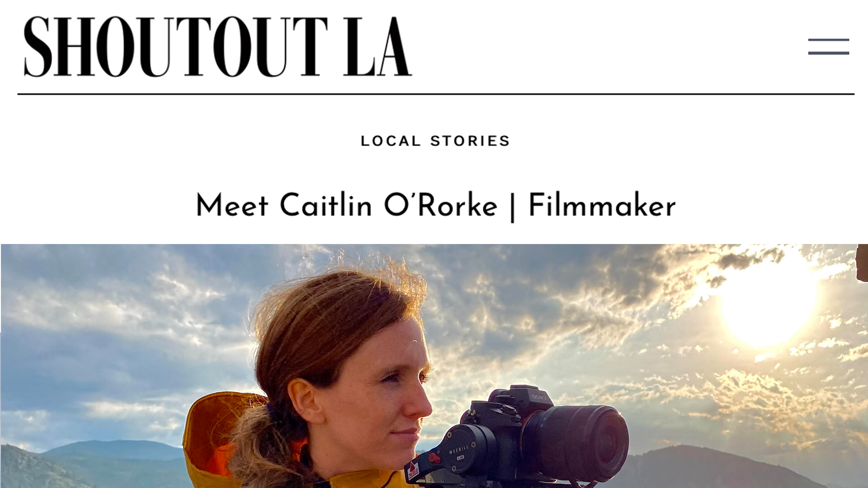Click the vertical bar separator in the title

(x=513, y=207)
